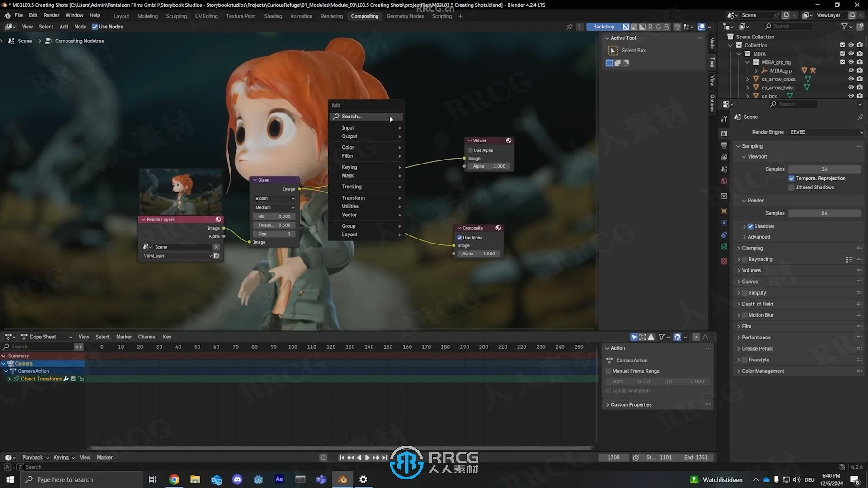Open the Node menu in compositor header
The image size is (868, 488).
point(80,27)
